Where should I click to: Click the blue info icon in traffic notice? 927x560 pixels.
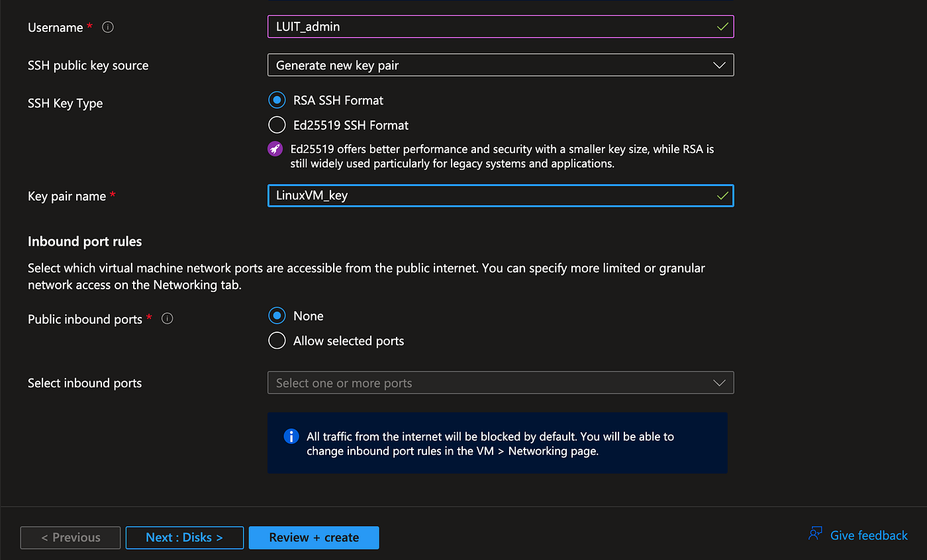click(291, 436)
